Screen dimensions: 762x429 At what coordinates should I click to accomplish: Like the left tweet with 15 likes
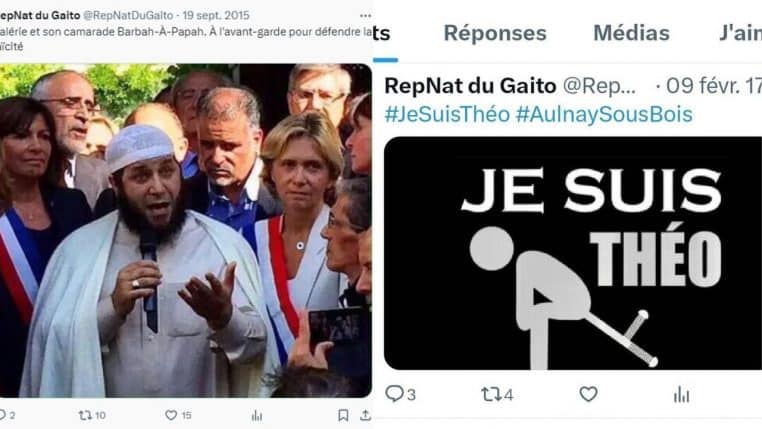[x=171, y=415]
